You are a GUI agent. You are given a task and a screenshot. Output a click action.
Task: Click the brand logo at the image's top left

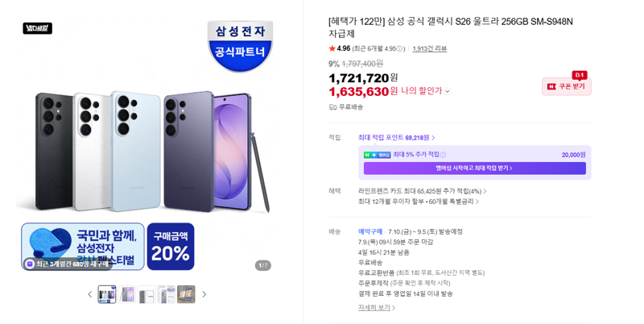click(x=37, y=28)
